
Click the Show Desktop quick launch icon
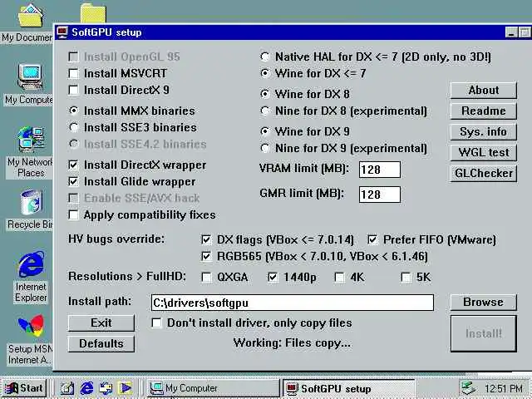[67, 388]
